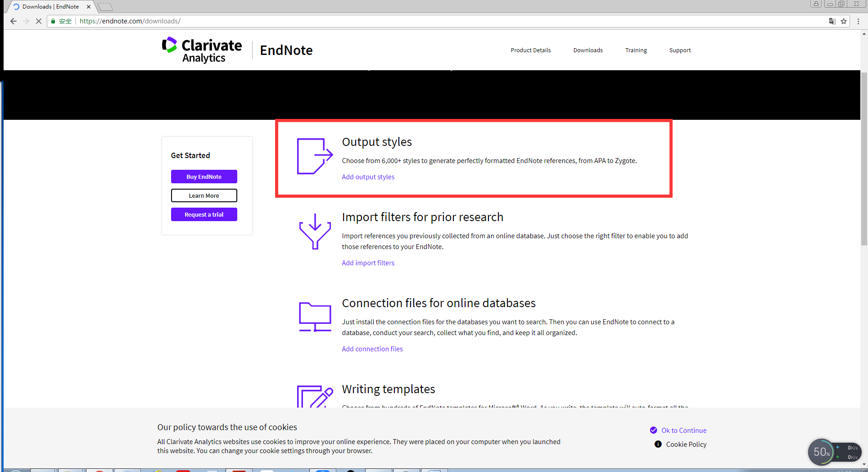Select the Downloads | EndNote tab

pyautogui.click(x=50, y=7)
